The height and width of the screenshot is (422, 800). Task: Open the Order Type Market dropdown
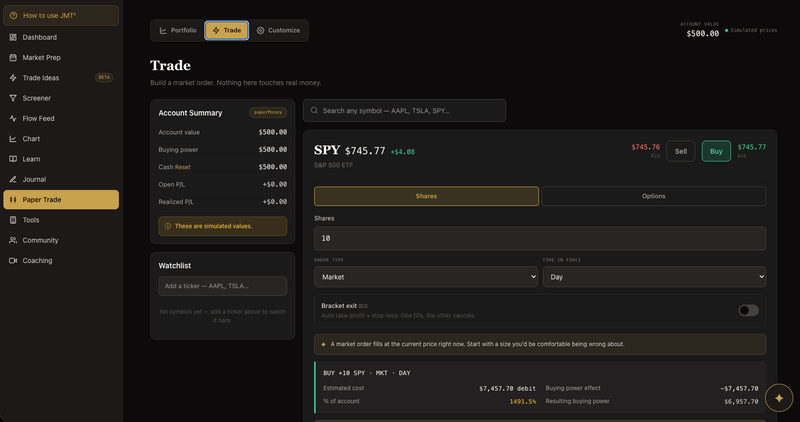[x=426, y=277]
